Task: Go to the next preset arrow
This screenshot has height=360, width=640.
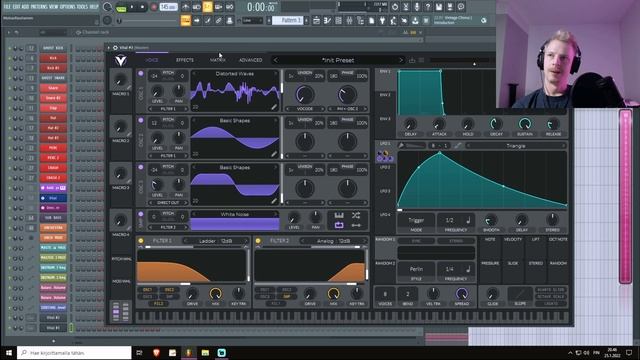Action: tap(400, 60)
